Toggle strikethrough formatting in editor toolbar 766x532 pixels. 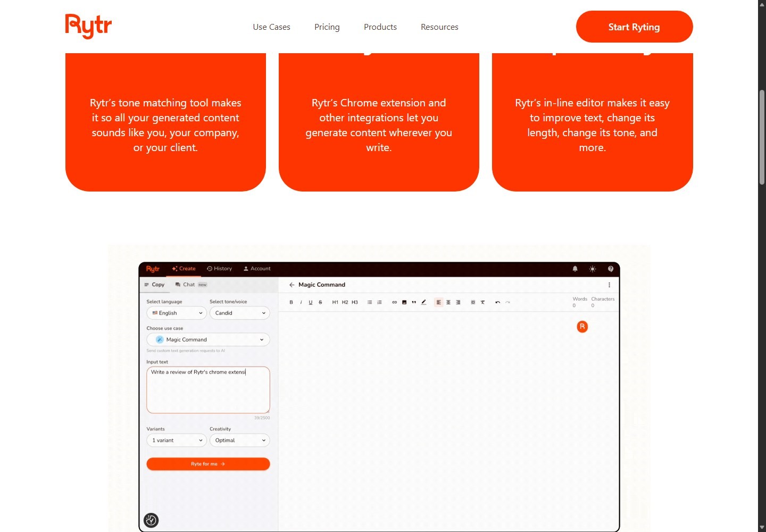point(320,302)
